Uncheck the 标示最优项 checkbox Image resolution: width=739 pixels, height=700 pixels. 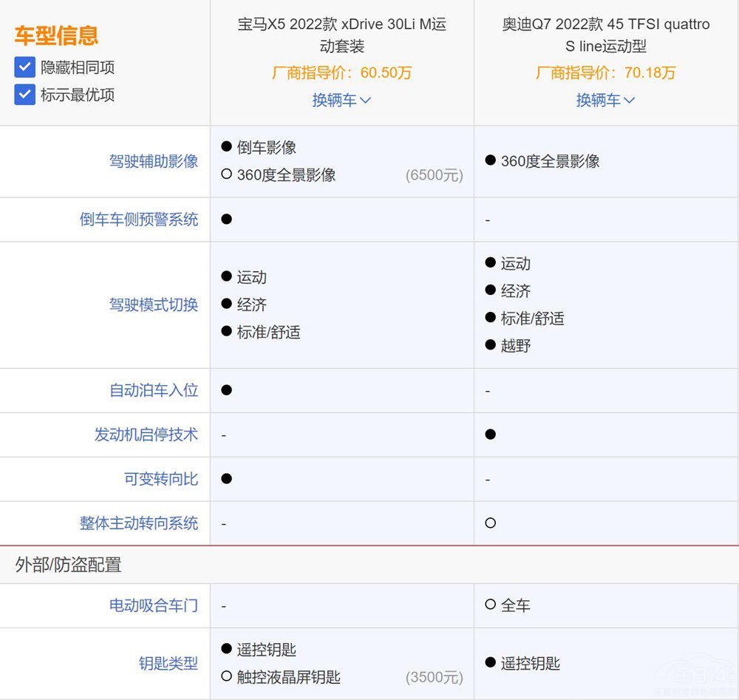24,95
